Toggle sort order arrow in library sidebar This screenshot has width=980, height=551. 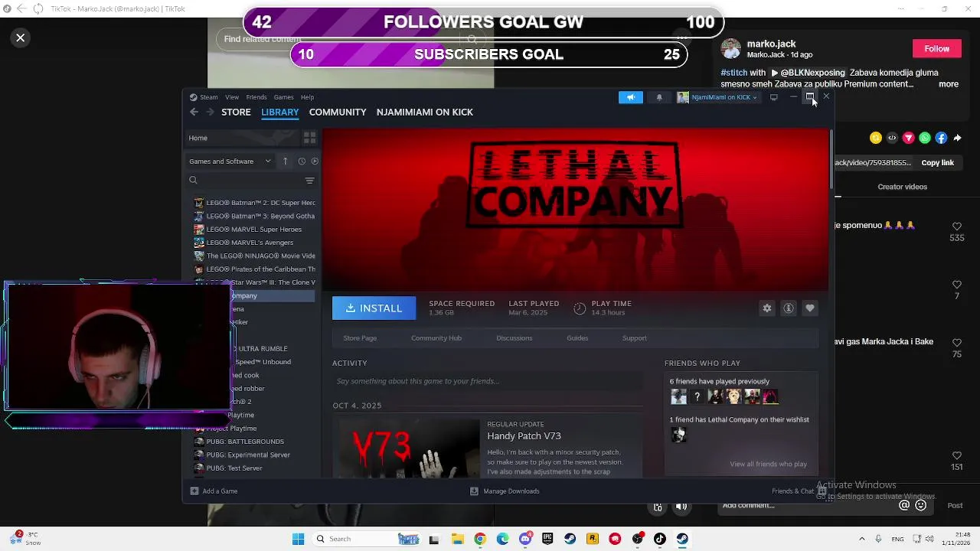[x=285, y=161]
